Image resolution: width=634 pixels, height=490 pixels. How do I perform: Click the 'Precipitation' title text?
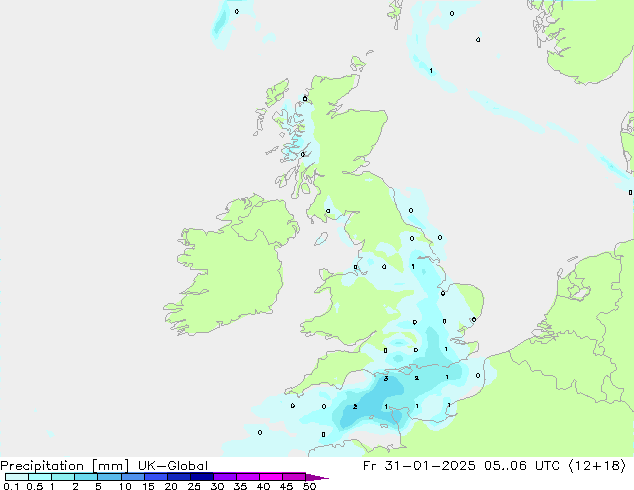point(42,466)
